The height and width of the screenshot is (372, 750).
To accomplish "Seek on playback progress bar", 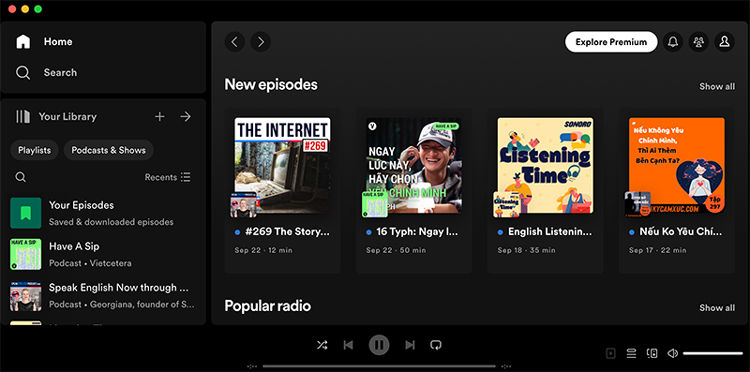I will point(379,367).
